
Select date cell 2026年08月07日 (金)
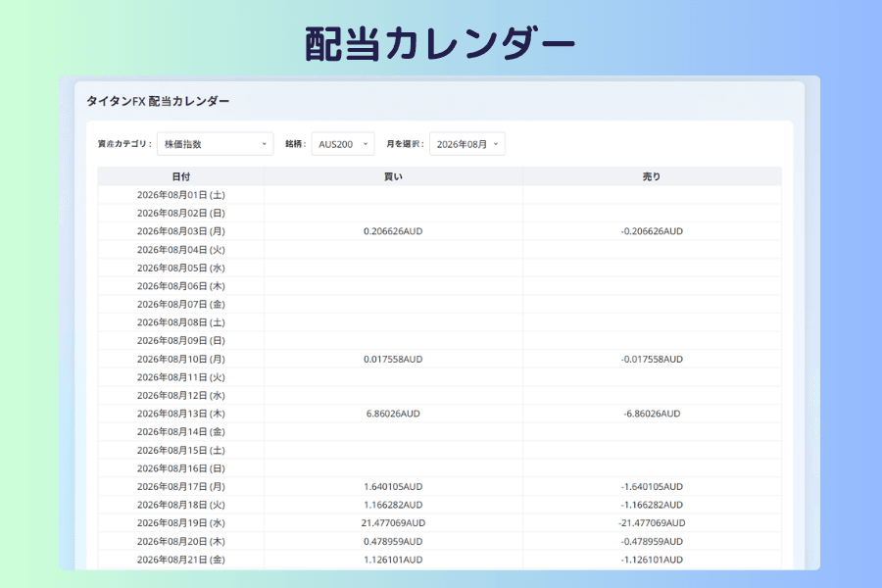pyautogui.click(x=181, y=305)
